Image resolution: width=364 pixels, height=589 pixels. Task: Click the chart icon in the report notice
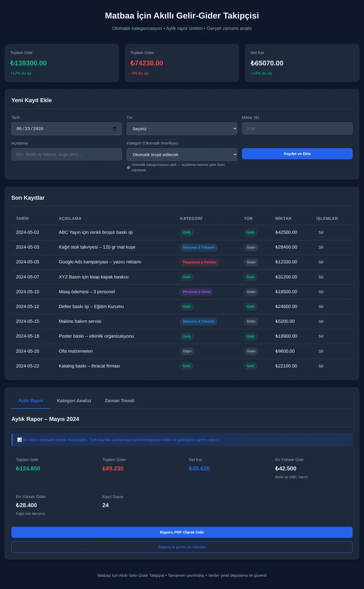[19, 440]
